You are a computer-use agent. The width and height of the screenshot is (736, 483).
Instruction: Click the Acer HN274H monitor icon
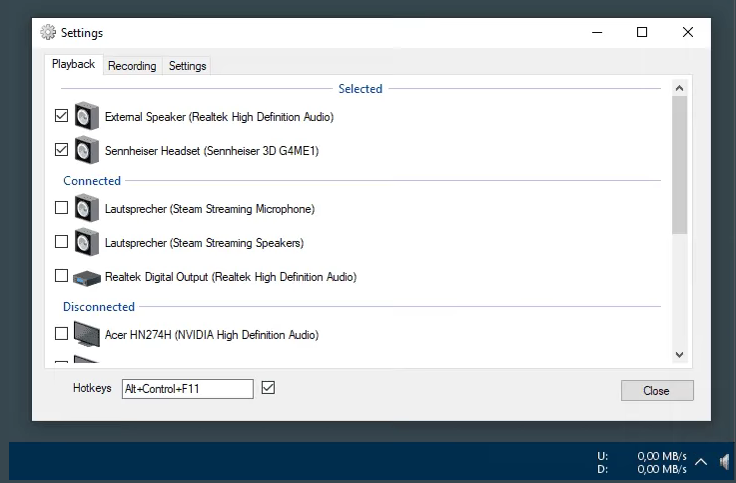87,334
